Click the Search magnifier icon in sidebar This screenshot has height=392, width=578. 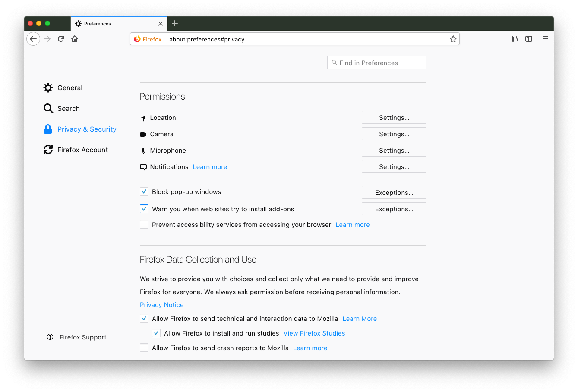(x=48, y=109)
